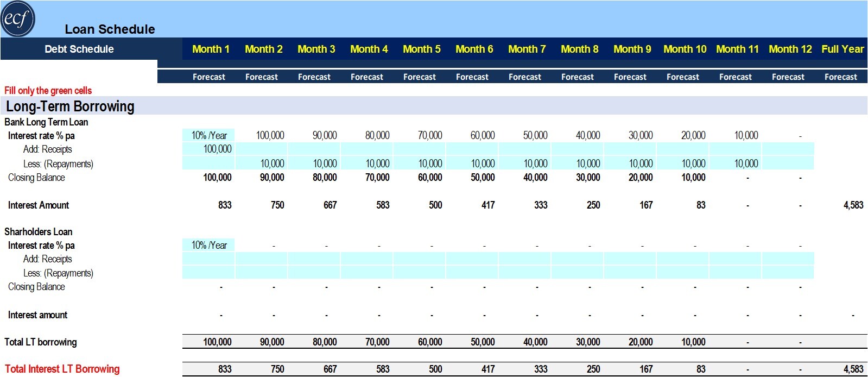This screenshot has width=868, height=377.
Task: Select Month 7 opening balance 50,000
Action: point(535,135)
